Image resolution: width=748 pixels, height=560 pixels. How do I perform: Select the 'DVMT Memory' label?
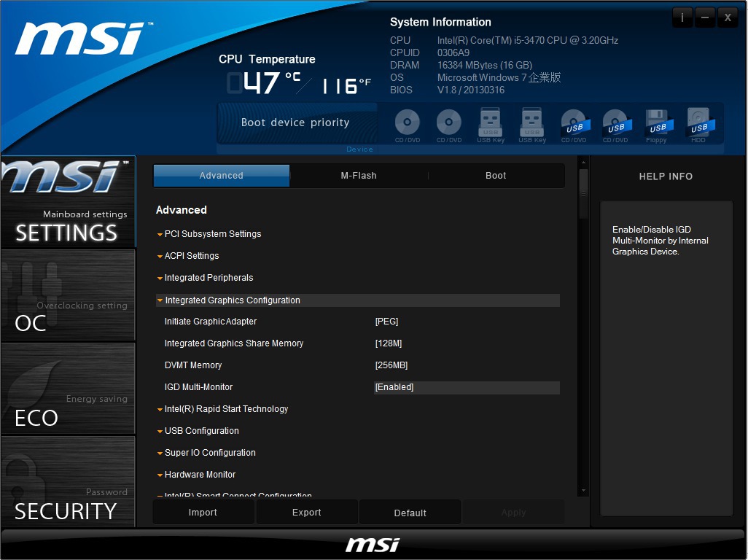pos(193,365)
